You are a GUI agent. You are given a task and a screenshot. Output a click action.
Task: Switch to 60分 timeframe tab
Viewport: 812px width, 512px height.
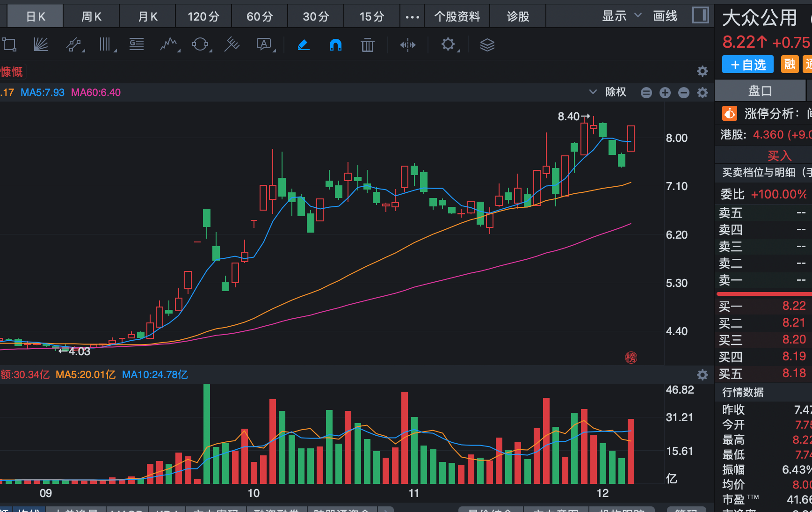[x=260, y=17]
